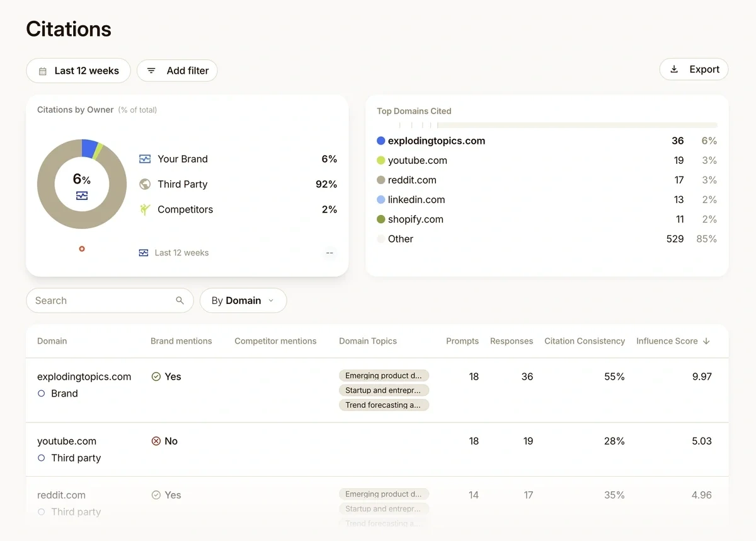Click the yellow-green dot for youtube.com
756x541 pixels.
pyautogui.click(x=381, y=160)
